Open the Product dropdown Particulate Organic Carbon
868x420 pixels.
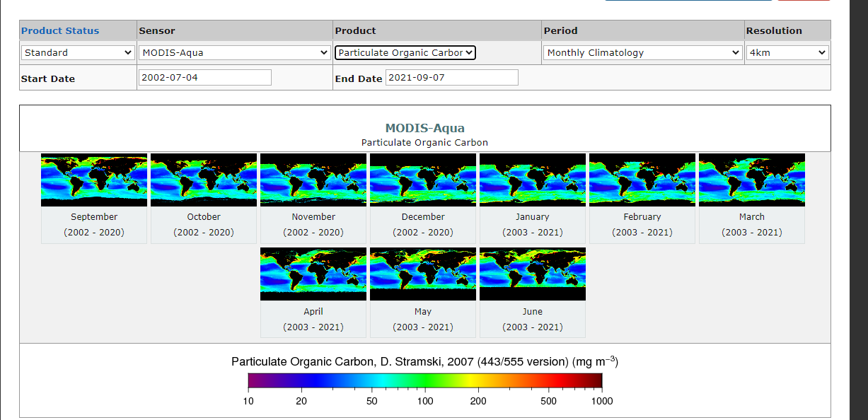405,52
